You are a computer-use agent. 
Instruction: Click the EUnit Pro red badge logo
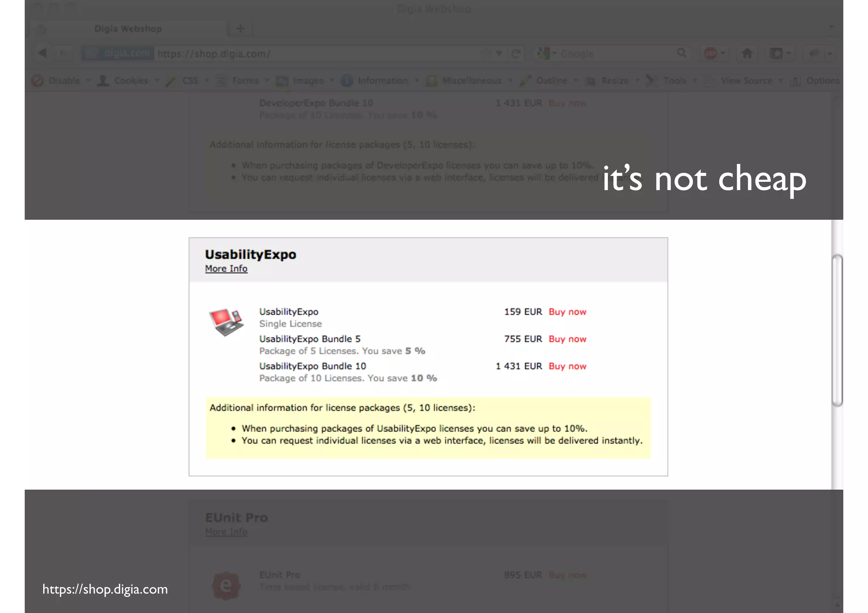226,585
